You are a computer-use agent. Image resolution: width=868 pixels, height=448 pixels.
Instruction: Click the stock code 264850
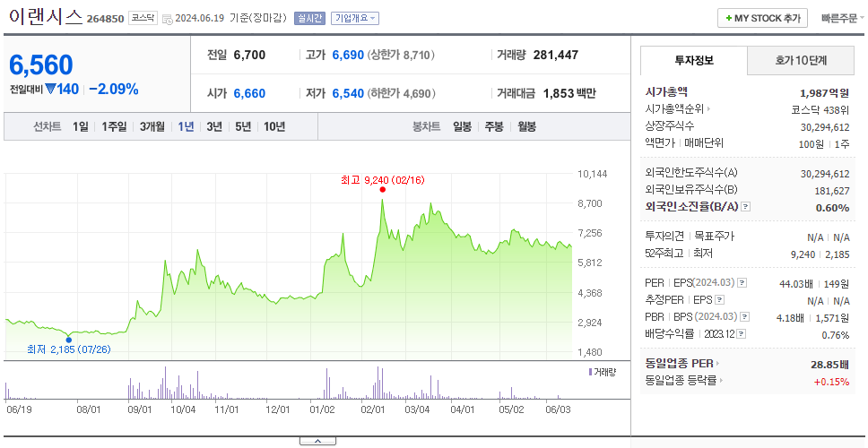105,20
